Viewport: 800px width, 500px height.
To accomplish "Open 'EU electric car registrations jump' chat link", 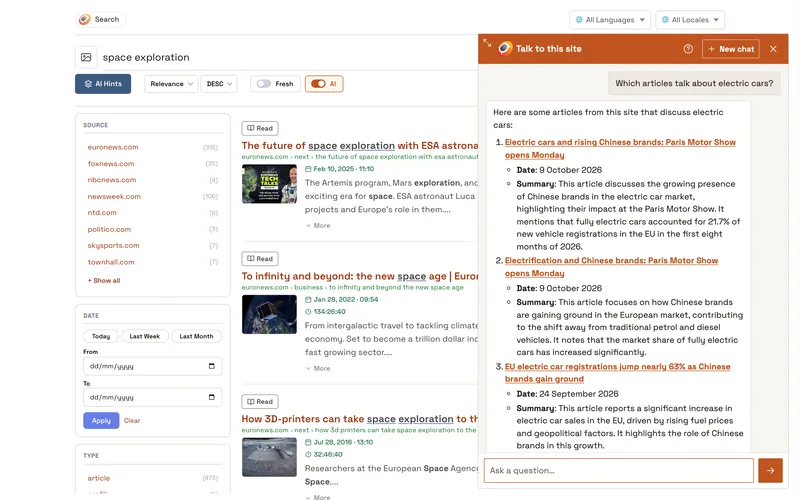I will coord(617,373).
